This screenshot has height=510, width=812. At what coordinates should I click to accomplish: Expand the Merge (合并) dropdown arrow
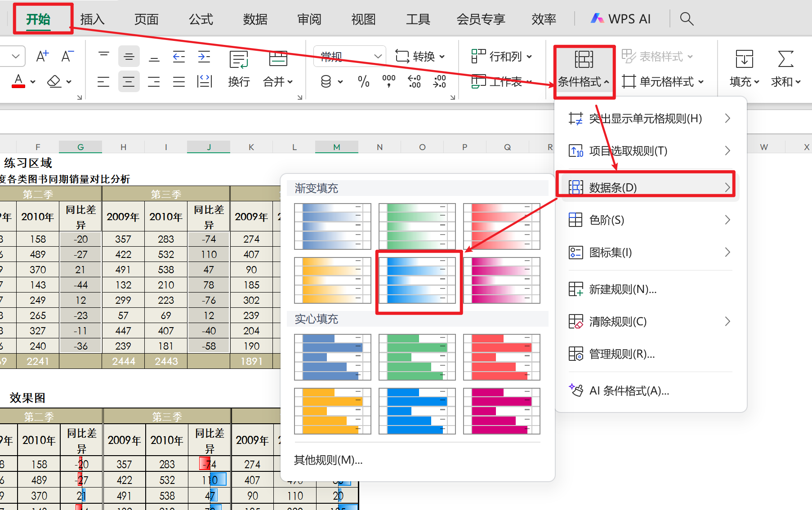290,82
